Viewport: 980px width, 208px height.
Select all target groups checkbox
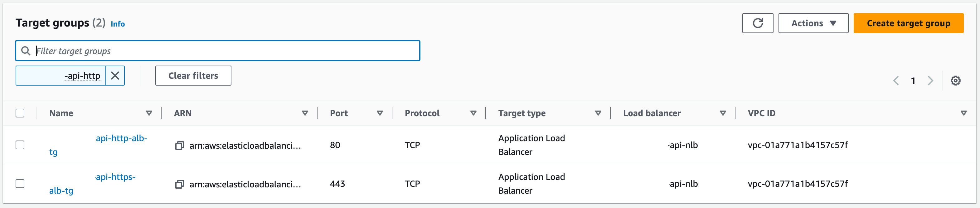pyautogui.click(x=20, y=113)
